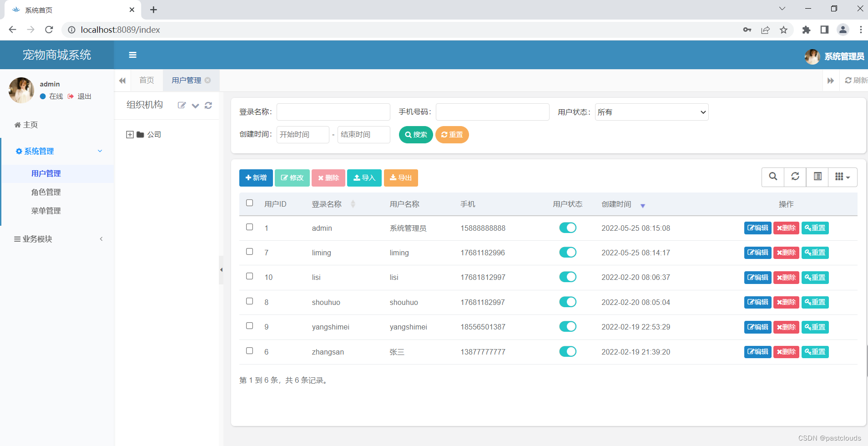Check the zhangsan row checkbox
Viewport: 868px width, 446px height.
click(249, 351)
